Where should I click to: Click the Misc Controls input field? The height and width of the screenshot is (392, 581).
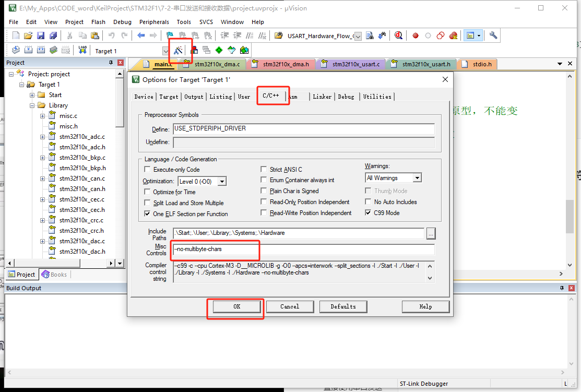[303, 250]
